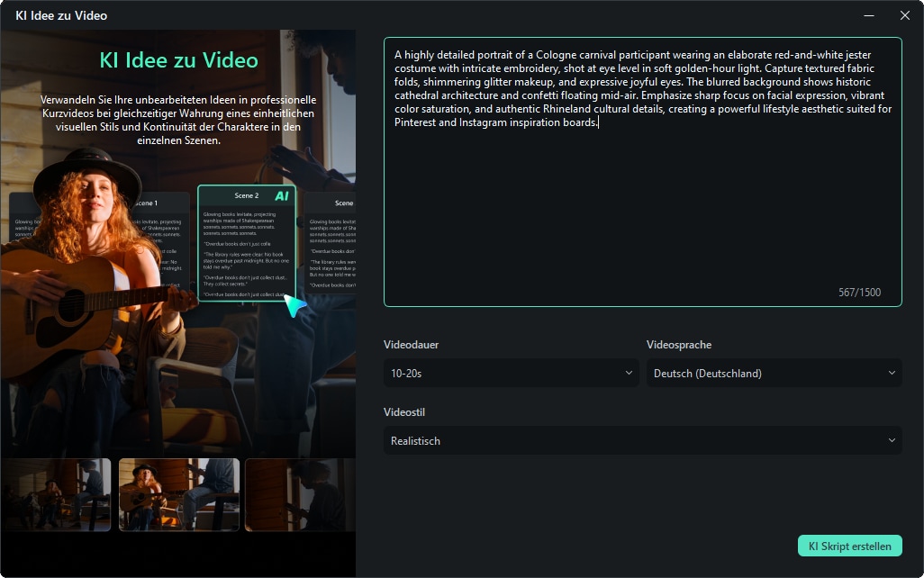This screenshot has height=578, width=924.
Task: Click the window title in the title bar
Action: click(59, 15)
